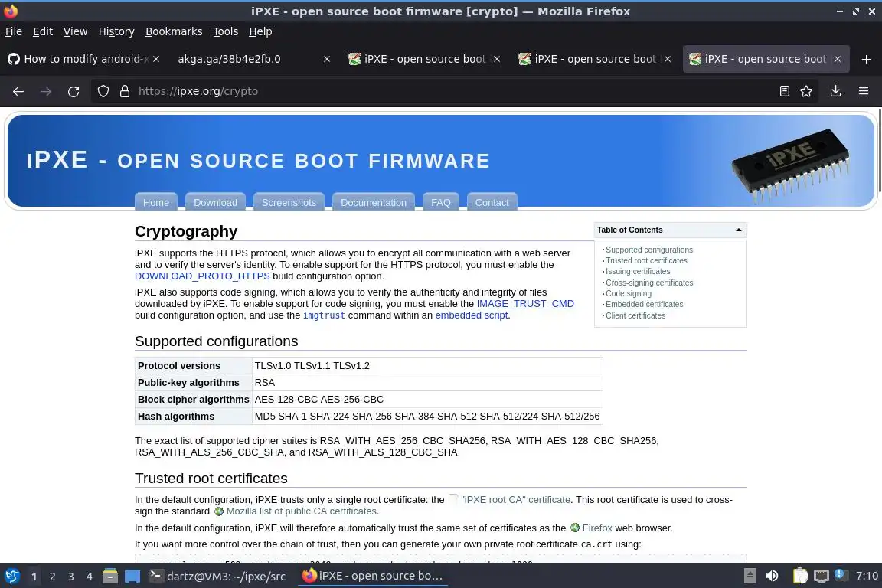View site security padlock info
Image resolution: width=882 pixels, height=588 pixels.
[125, 91]
